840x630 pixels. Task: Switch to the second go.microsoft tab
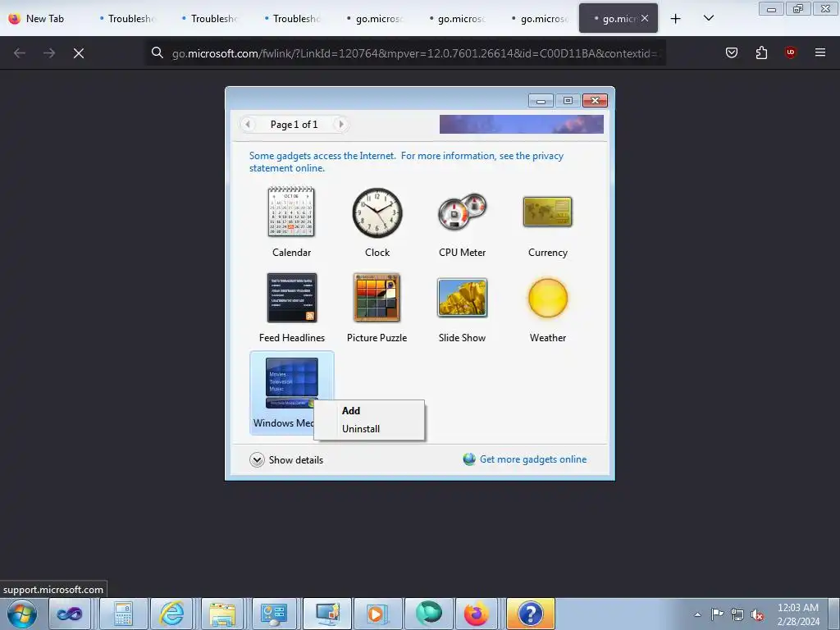[458, 19]
